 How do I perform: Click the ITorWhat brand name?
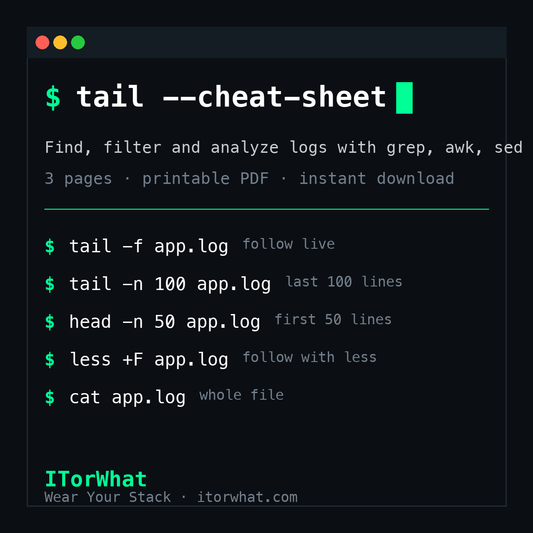click(x=96, y=479)
